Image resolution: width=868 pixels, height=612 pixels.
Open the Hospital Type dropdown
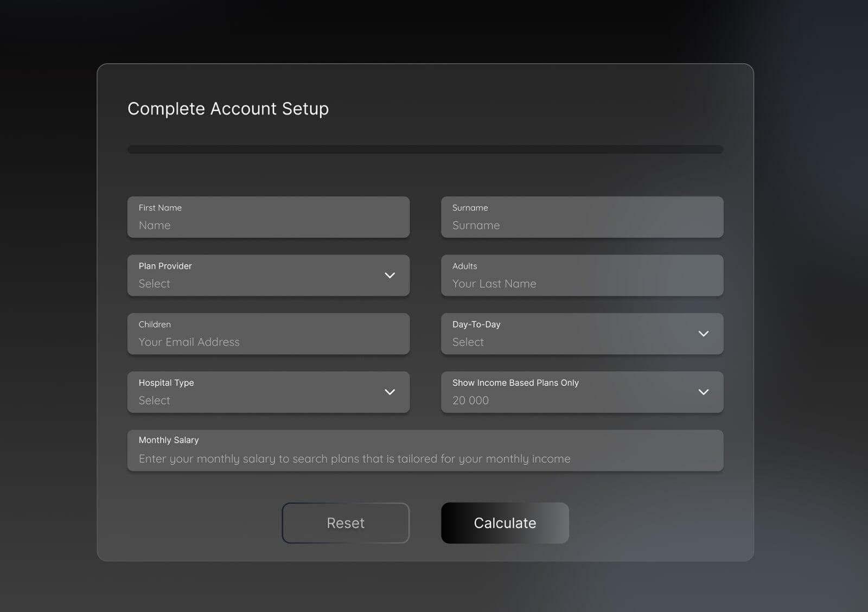tap(260, 392)
